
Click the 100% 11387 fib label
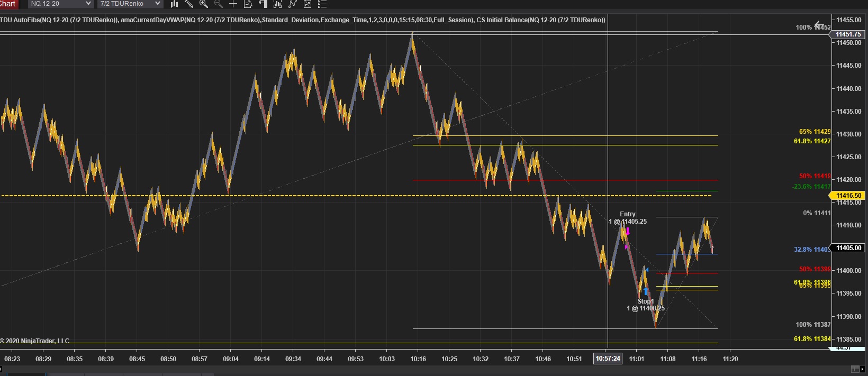pyautogui.click(x=813, y=325)
